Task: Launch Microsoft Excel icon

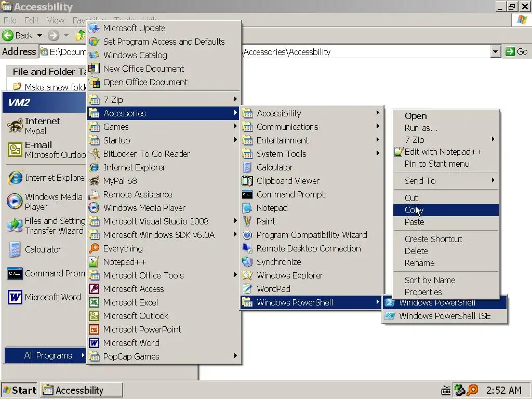Action: (x=94, y=302)
